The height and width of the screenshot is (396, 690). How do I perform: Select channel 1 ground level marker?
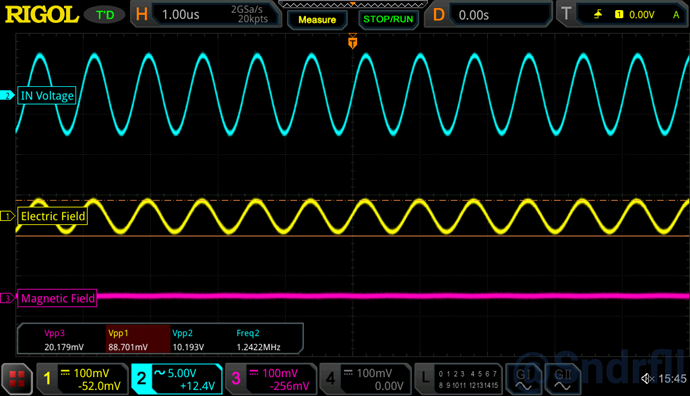click(7, 216)
